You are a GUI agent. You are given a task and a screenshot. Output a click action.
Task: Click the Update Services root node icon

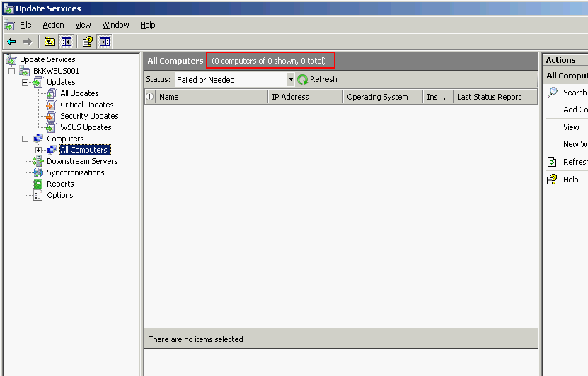tap(11, 59)
